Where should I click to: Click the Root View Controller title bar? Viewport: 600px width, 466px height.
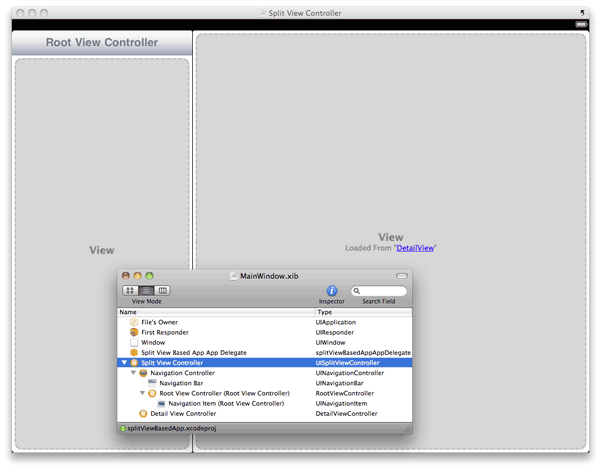click(101, 43)
